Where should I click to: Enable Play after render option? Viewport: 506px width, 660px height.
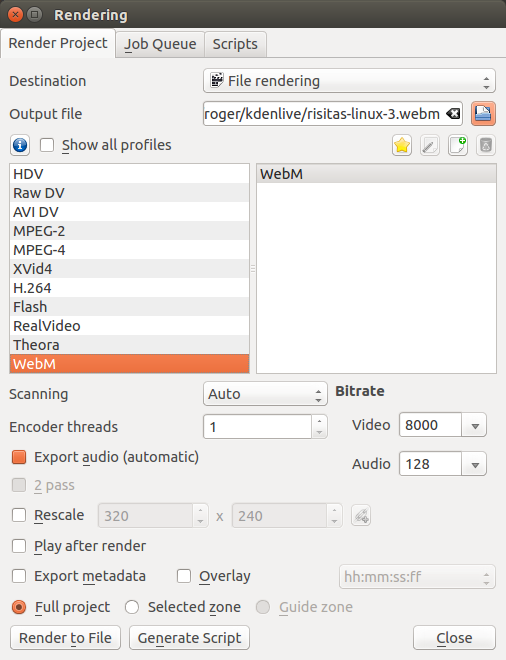pyautogui.click(x=19, y=546)
